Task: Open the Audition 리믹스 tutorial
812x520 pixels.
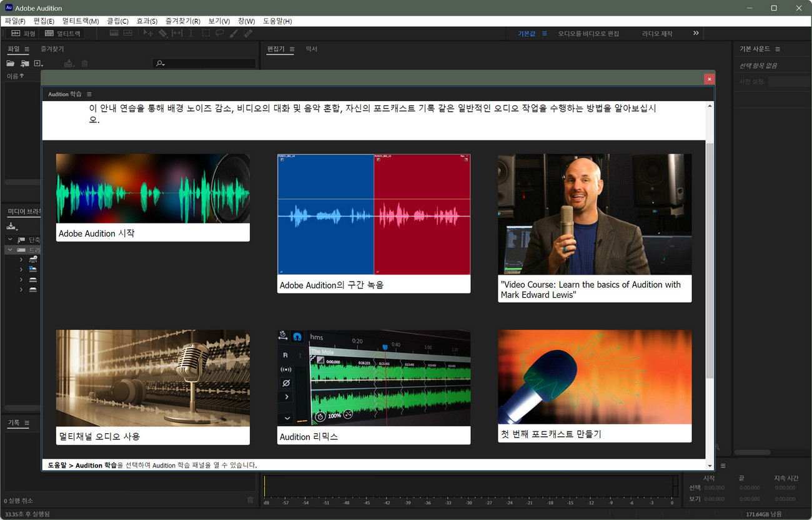Action: tap(374, 388)
